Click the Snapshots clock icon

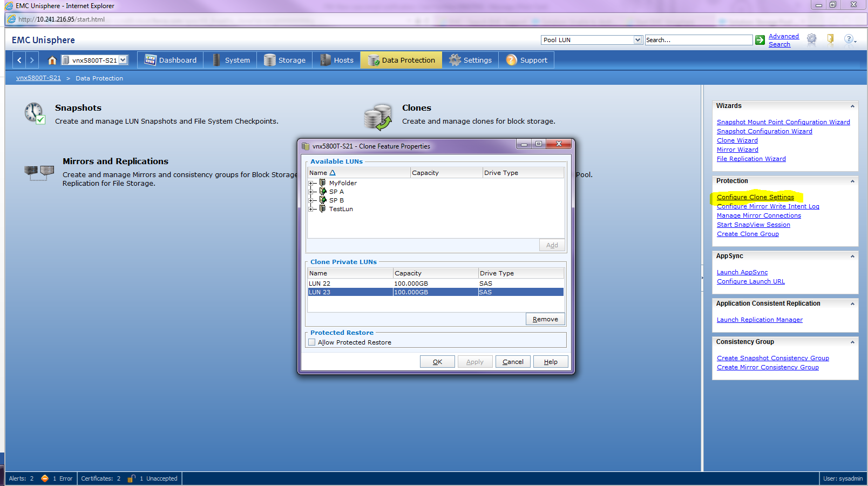coord(34,113)
